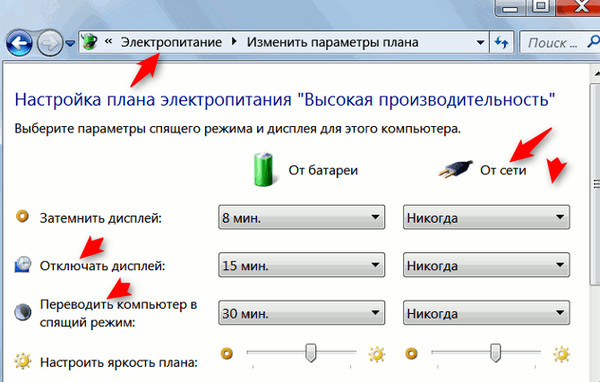Go to Электропитание breadcrumb

click(x=171, y=42)
